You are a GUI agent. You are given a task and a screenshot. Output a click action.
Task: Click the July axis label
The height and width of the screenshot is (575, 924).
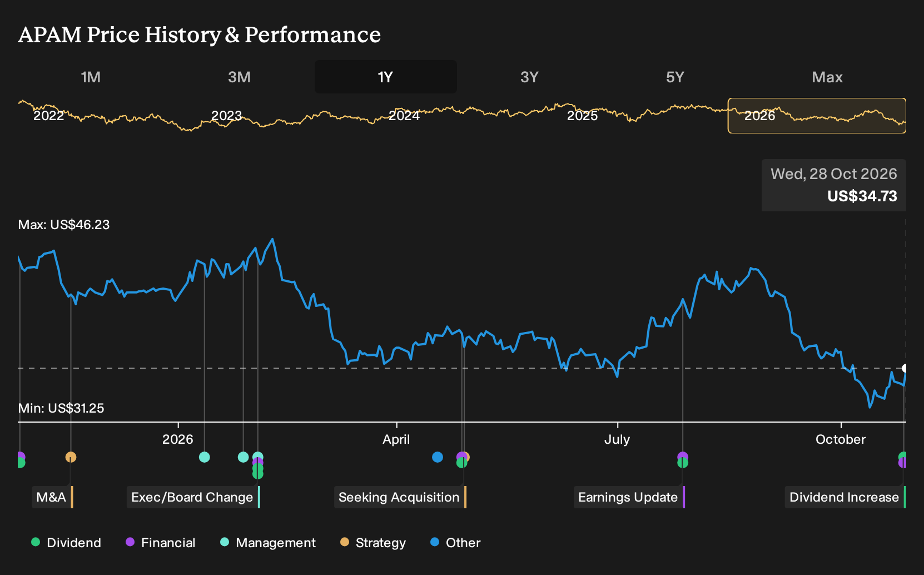617,439
